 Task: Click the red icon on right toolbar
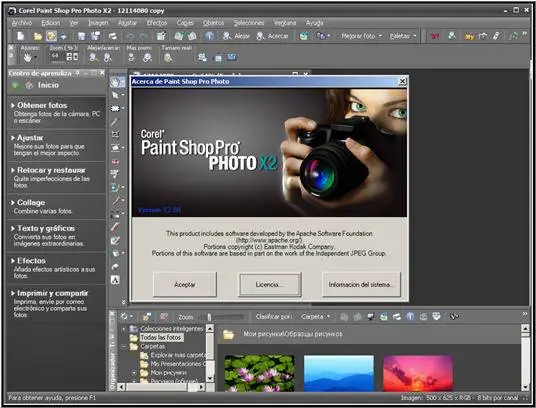[x=435, y=36]
